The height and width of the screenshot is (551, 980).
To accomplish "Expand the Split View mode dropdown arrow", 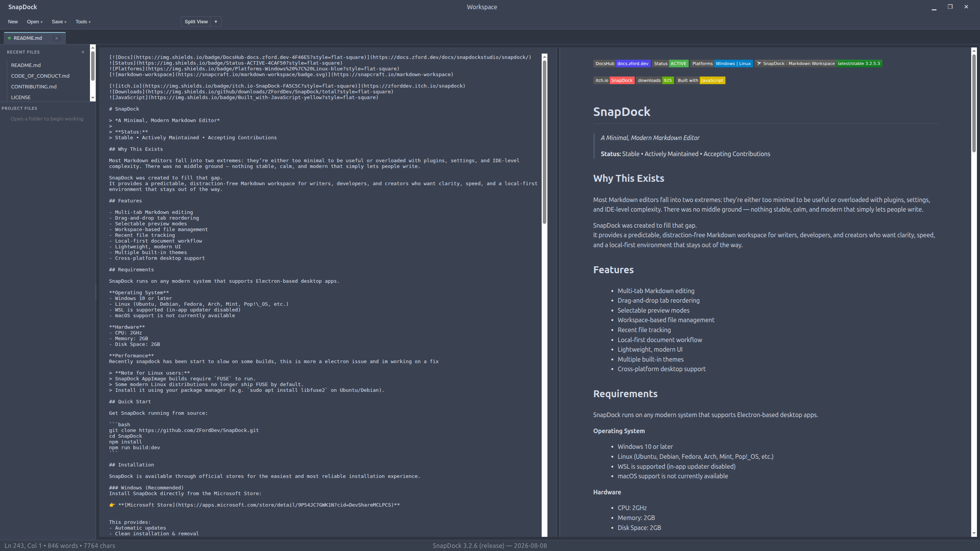I will (216, 22).
